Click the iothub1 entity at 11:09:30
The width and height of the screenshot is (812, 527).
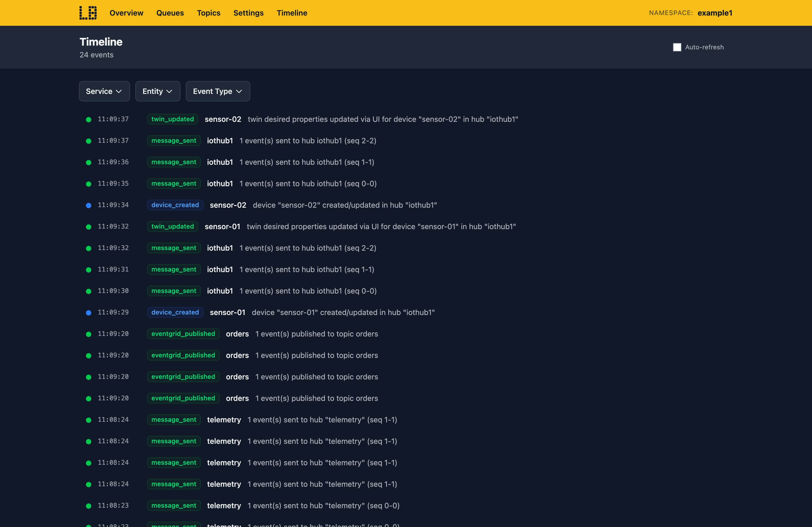coord(220,291)
